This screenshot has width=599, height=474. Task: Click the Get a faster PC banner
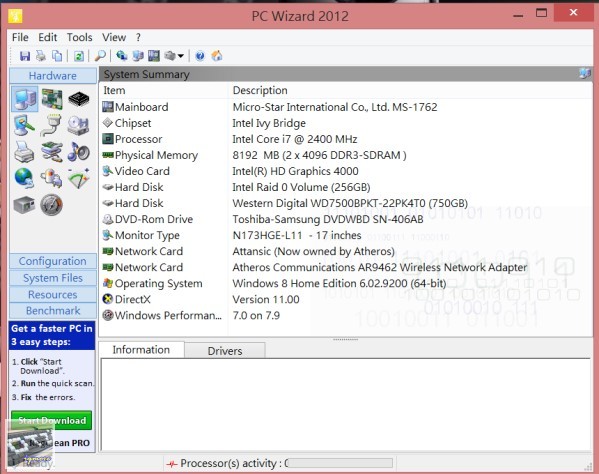tap(52, 335)
